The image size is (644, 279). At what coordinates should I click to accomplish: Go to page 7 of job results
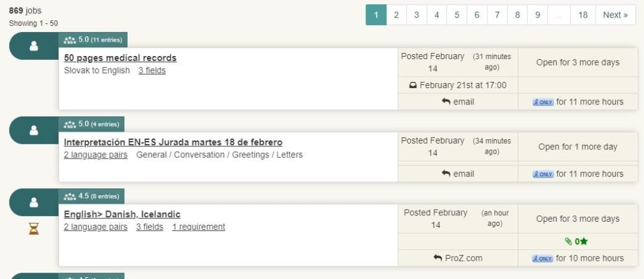pyautogui.click(x=497, y=15)
